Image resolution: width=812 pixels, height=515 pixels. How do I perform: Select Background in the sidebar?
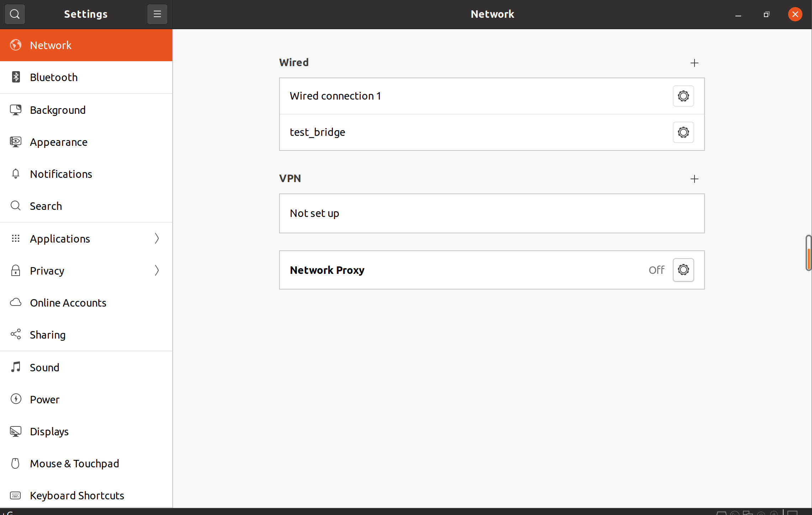(x=58, y=110)
